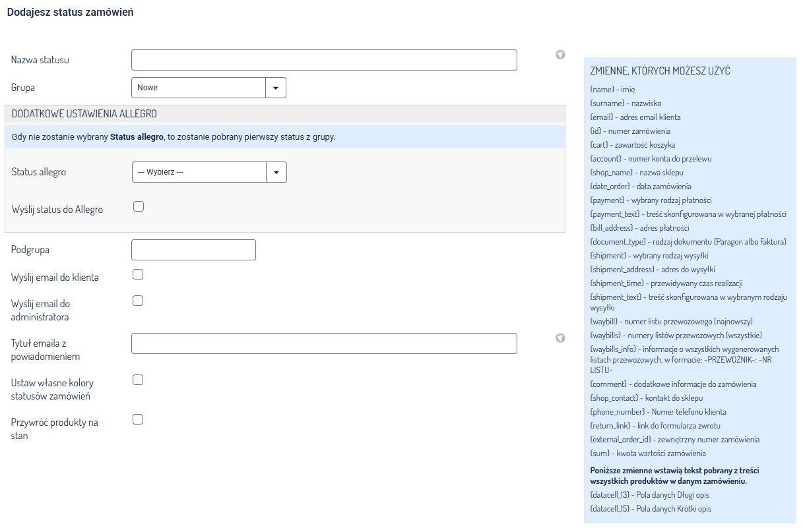
Task: Enable the Wyślij status do Allegro checkbox
Action: click(x=139, y=206)
